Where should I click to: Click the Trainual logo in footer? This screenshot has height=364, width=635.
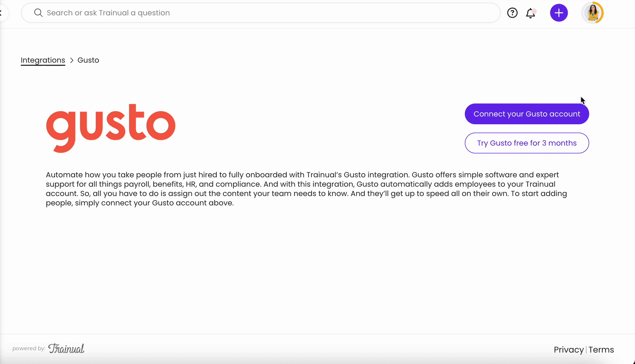[66, 349]
